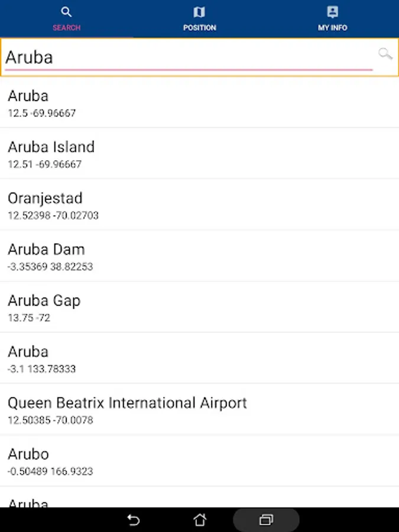Tap the recent apps button
Screen dimensions: 399x532
pyautogui.click(x=266, y=520)
